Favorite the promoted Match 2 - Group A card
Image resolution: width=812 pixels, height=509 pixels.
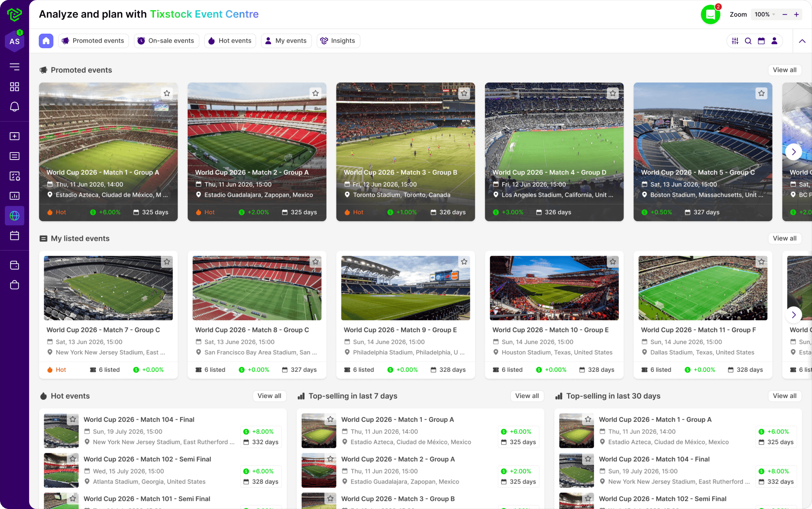coord(316,93)
